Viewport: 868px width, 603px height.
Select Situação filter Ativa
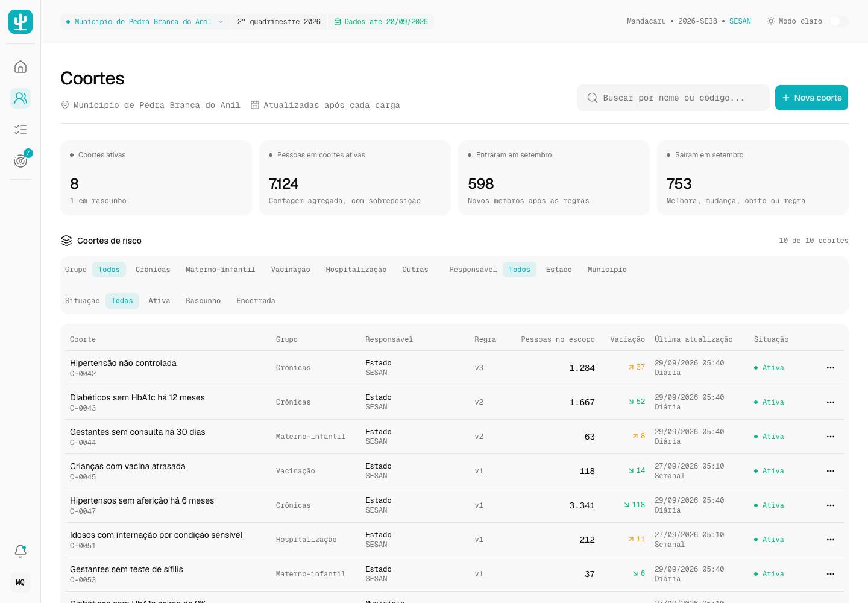click(160, 301)
